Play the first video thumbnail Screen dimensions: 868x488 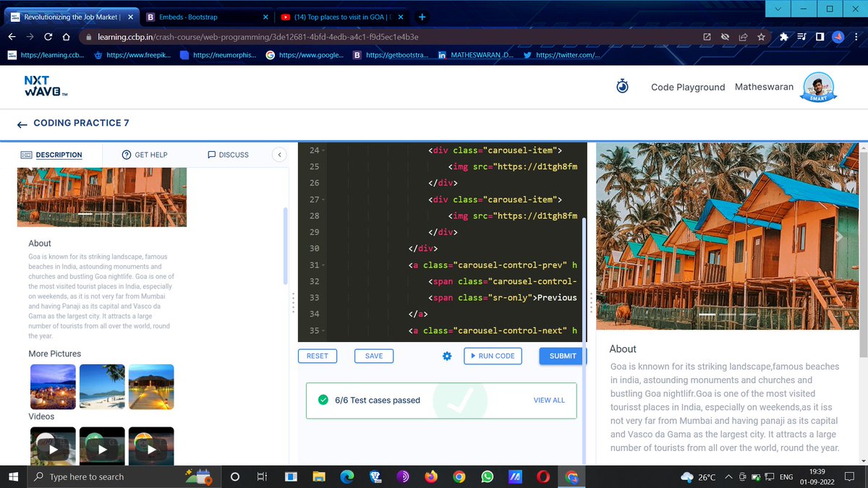(x=53, y=446)
